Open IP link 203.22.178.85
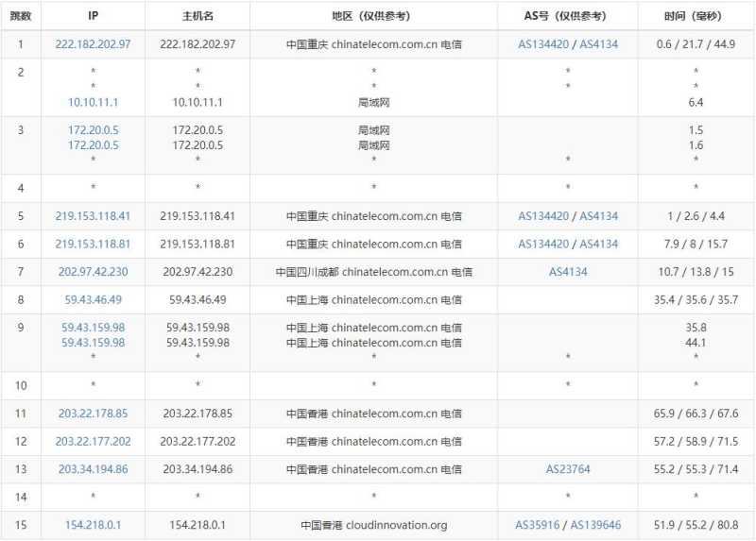 coord(93,414)
